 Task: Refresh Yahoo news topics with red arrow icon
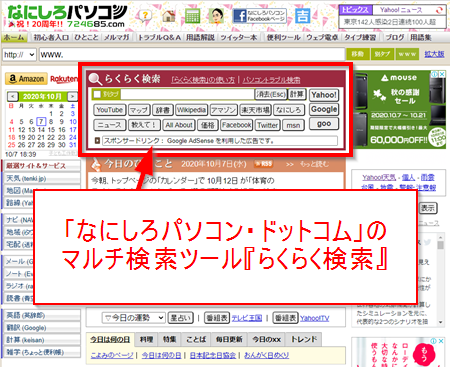point(439,10)
